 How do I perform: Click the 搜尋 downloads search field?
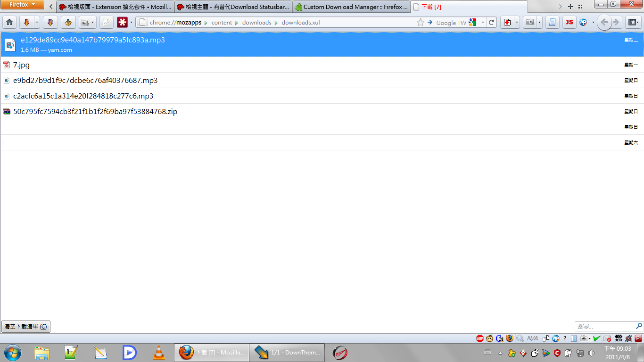tap(605, 326)
